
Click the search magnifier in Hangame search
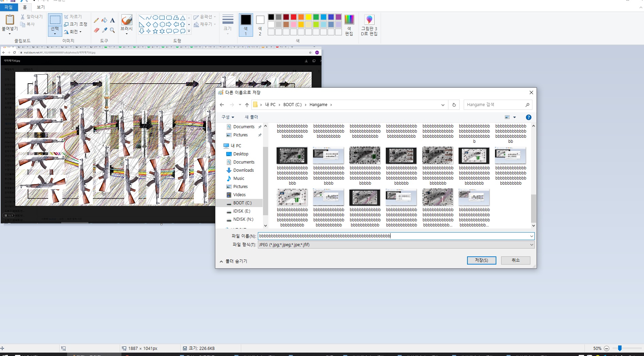527,105
